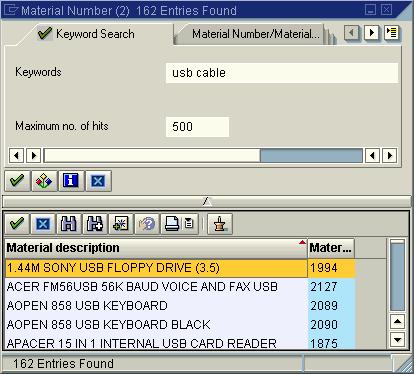The width and height of the screenshot is (414, 374).
Task: Click material number 2127
Action: point(331,287)
